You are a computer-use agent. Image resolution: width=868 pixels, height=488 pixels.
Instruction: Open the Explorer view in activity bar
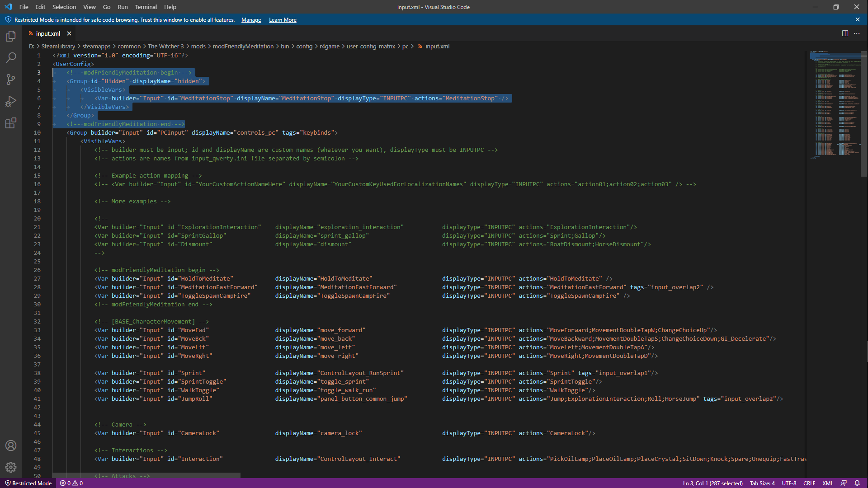point(11,36)
